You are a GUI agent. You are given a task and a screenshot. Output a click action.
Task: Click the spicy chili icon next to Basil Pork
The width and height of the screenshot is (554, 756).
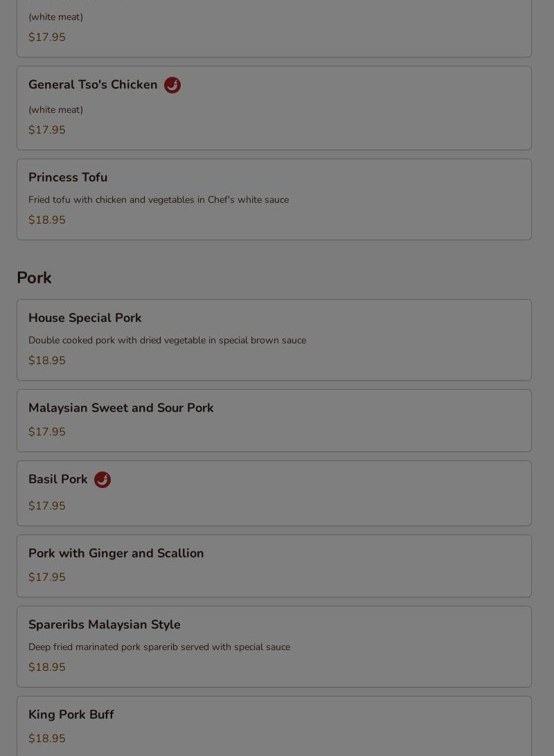pyautogui.click(x=102, y=480)
